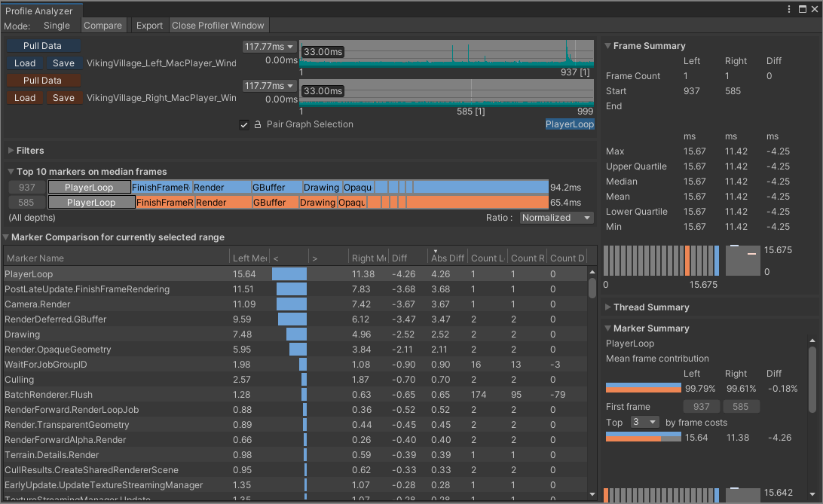Click the lock icon beside Pair Graph Selection

(x=257, y=125)
